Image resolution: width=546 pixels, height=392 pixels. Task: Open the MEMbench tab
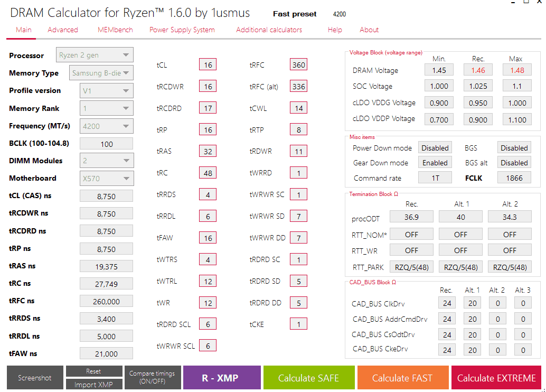[x=115, y=30]
